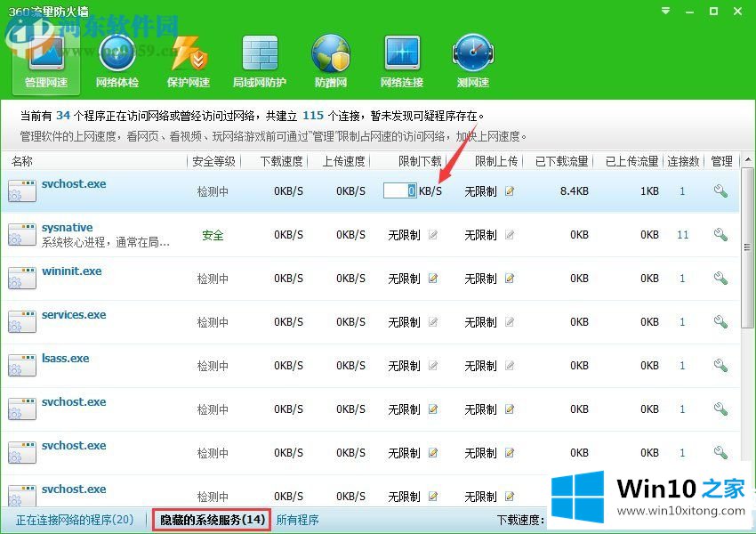
Task: Edit download limit pencil for services.exe
Action: click(x=433, y=322)
